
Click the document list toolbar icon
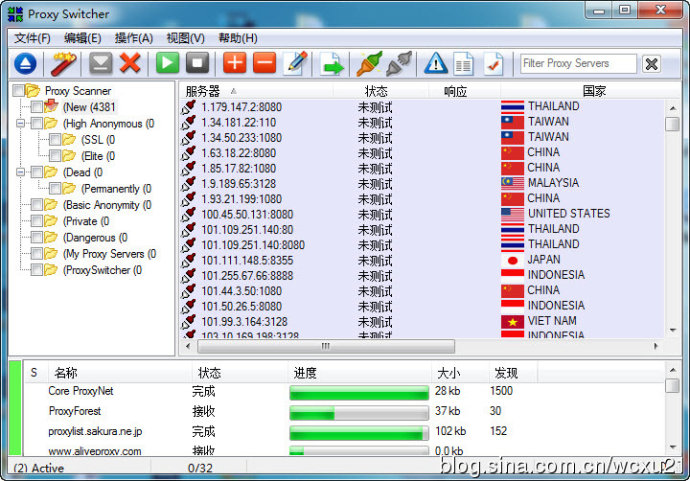463,65
